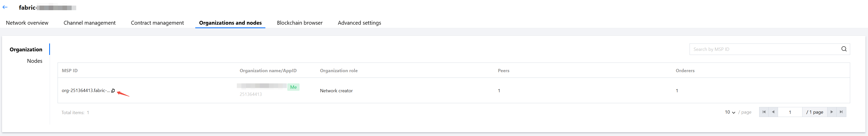Go to previous page arrow

(x=773, y=112)
